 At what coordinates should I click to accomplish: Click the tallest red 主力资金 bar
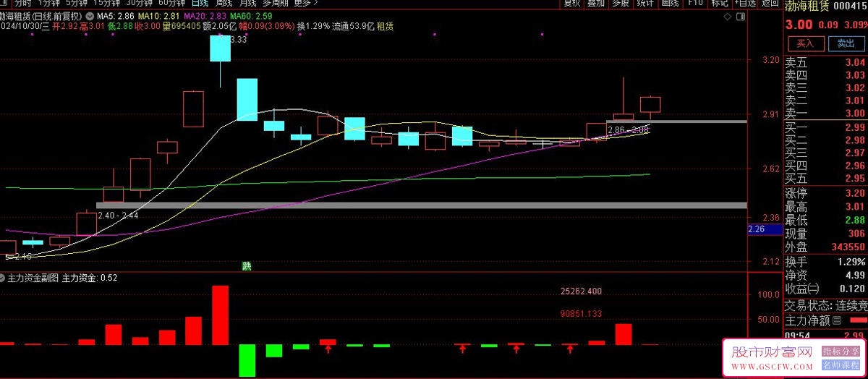tap(220, 315)
